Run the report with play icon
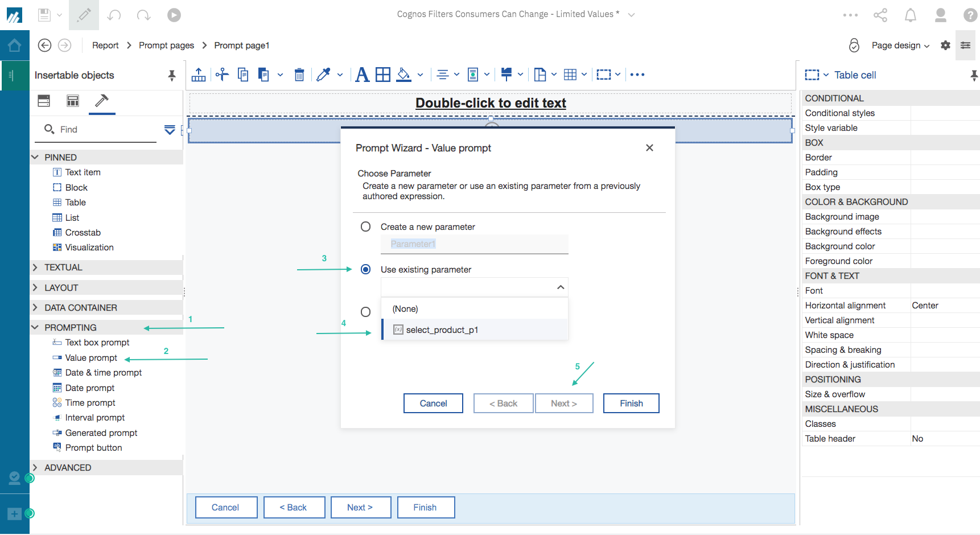Screen dimensions: 980x535 coord(174,15)
